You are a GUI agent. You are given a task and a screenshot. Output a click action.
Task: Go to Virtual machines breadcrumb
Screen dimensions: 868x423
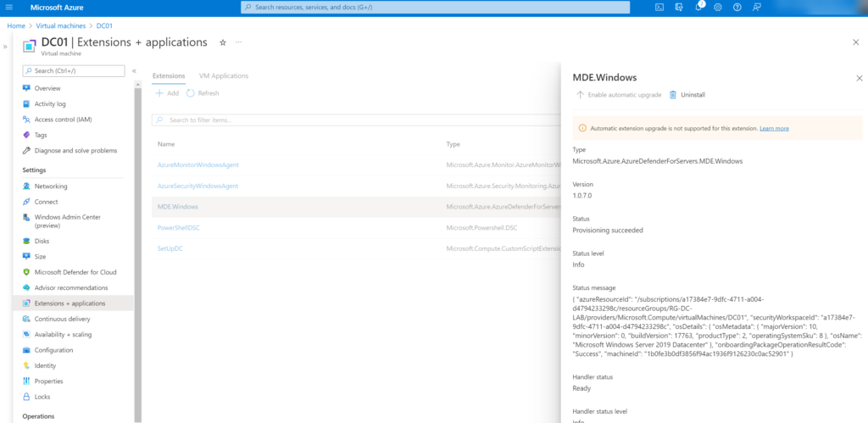point(61,25)
